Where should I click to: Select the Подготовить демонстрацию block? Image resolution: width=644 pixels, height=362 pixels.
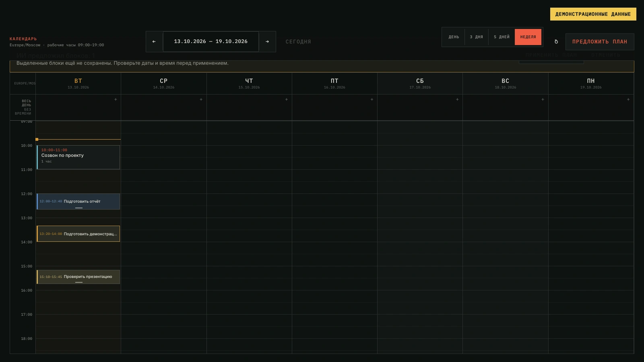[x=78, y=234]
